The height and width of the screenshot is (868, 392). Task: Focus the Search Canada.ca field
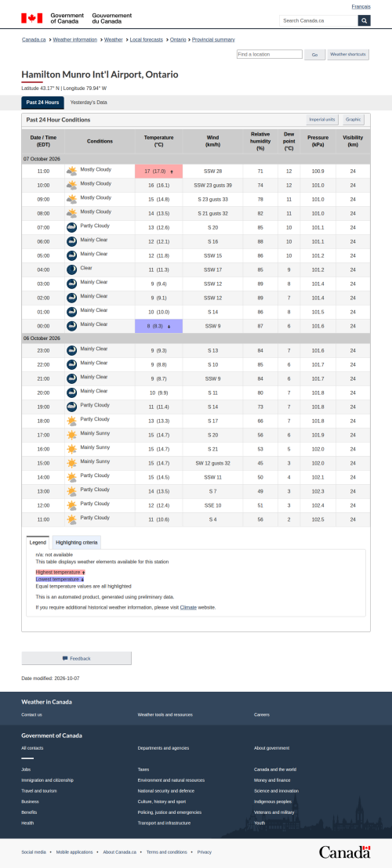click(x=318, y=20)
